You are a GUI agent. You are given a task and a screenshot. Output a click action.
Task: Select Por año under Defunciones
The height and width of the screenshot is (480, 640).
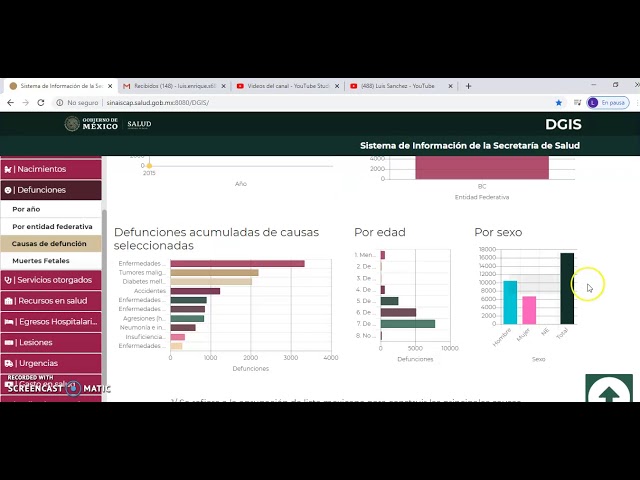(26, 210)
